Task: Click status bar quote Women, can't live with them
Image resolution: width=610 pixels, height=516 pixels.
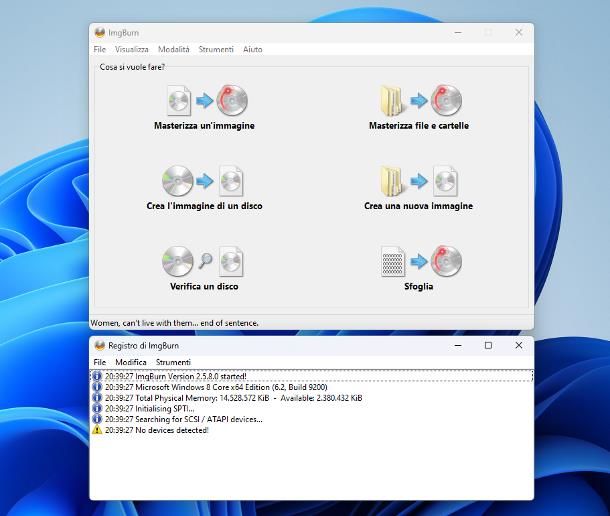Action: click(174, 323)
